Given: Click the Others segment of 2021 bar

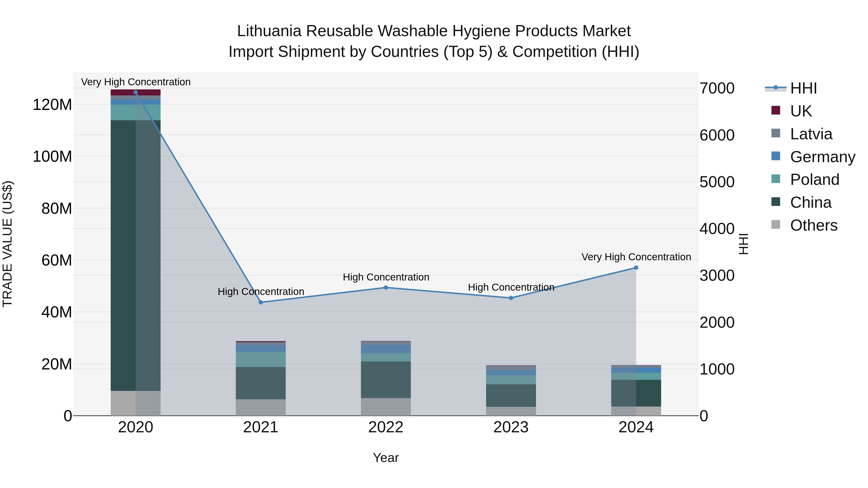Looking at the screenshot, I should [x=261, y=408].
